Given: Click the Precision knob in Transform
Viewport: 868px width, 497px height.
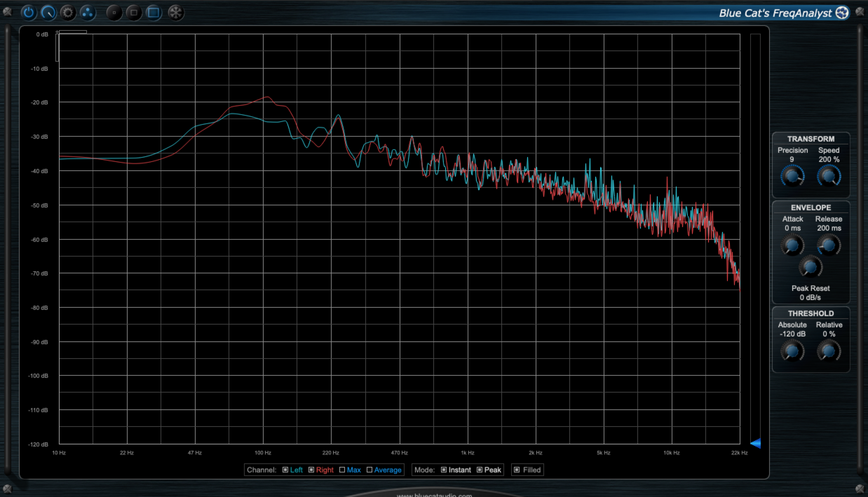Looking at the screenshot, I should pos(792,176).
